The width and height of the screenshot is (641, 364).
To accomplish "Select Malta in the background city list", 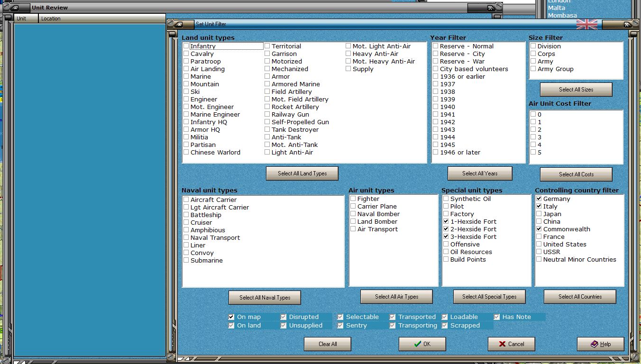I will click(x=557, y=8).
